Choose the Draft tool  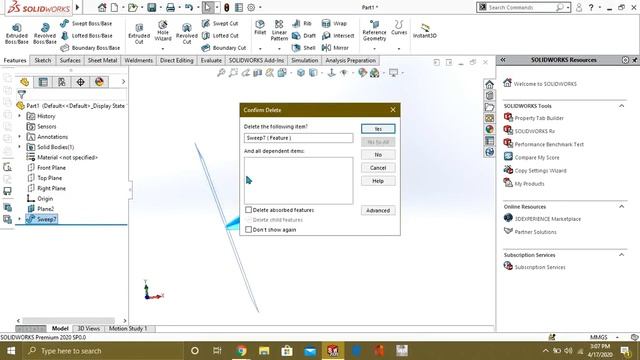coord(304,36)
